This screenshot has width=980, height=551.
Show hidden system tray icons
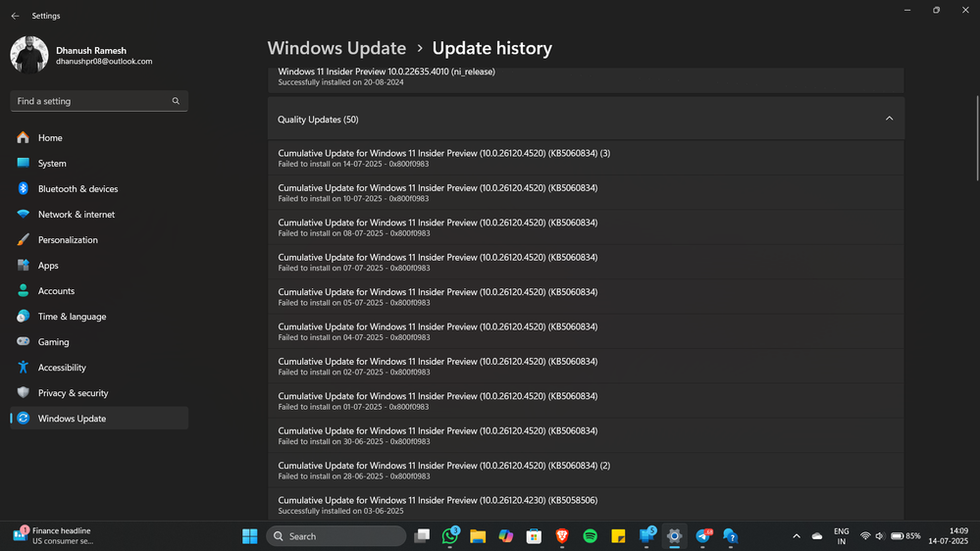(797, 536)
